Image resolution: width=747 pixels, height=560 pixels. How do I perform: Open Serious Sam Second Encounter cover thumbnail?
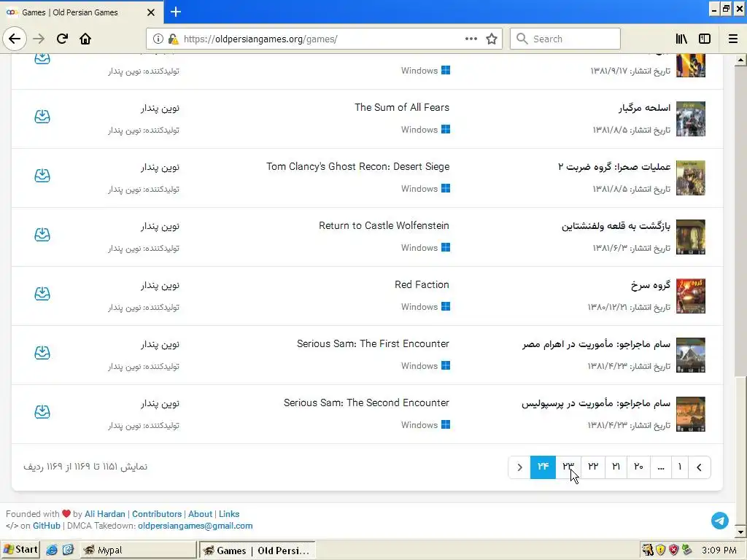[x=691, y=414]
